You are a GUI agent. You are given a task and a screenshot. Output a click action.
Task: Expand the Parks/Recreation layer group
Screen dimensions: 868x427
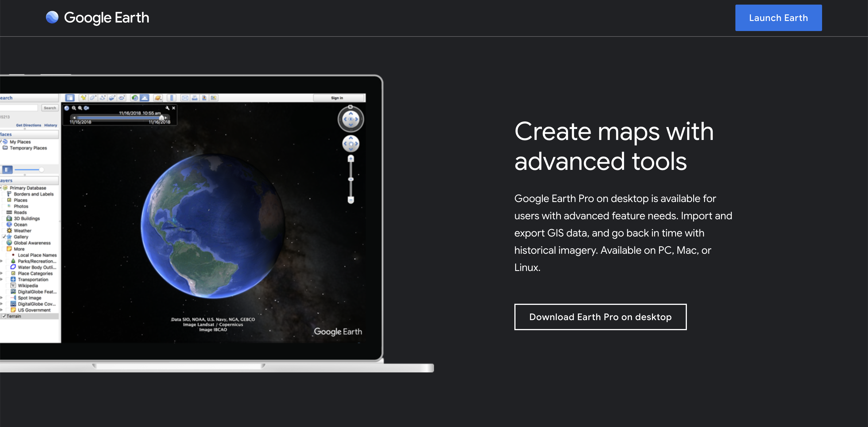coord(1,261)
